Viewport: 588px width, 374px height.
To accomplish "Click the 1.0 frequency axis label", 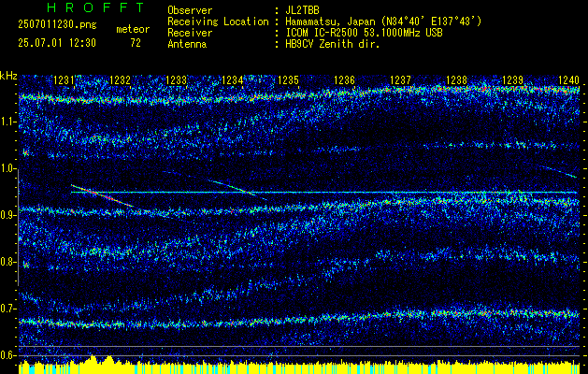I will click(8, 168).
